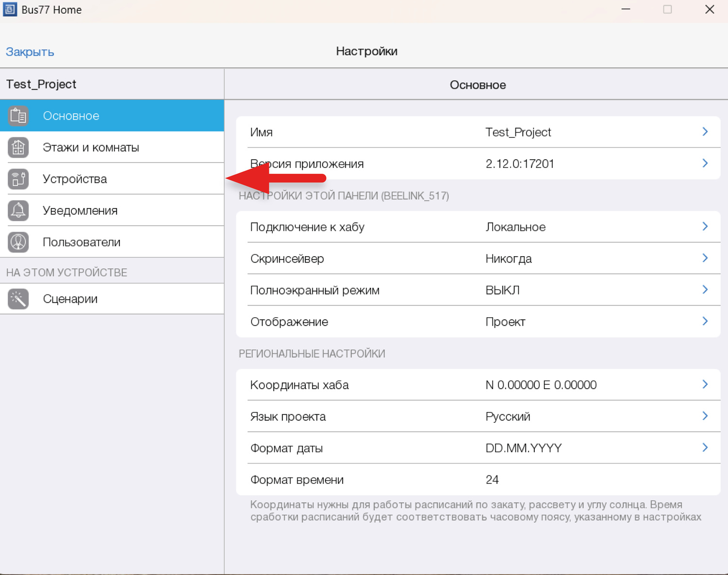Select the Уведомления menu item
This screenshot has width=728, height=575.
80,211
